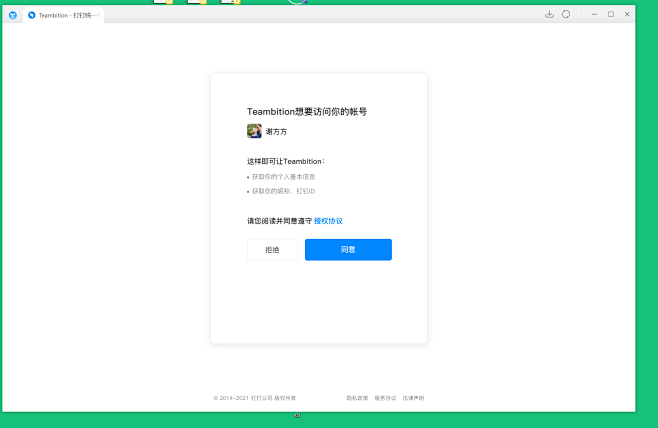The height and width of the screenshot is (428, 658).
Task: Open the downloads icon in title bar
Action: [549, 14]
